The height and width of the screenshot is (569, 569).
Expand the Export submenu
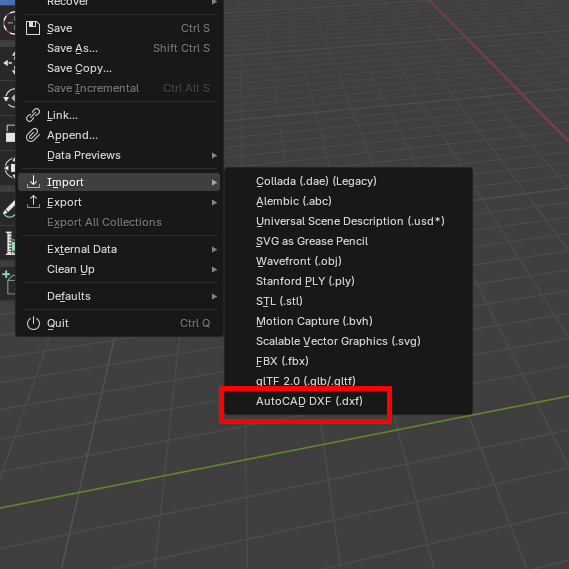coord(119,202)
